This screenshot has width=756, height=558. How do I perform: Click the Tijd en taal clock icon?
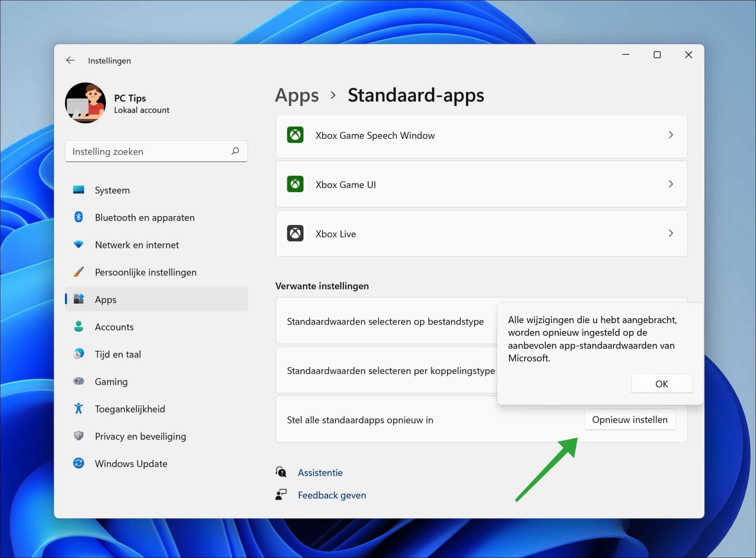pyautogui.click(x=80, y=354)
